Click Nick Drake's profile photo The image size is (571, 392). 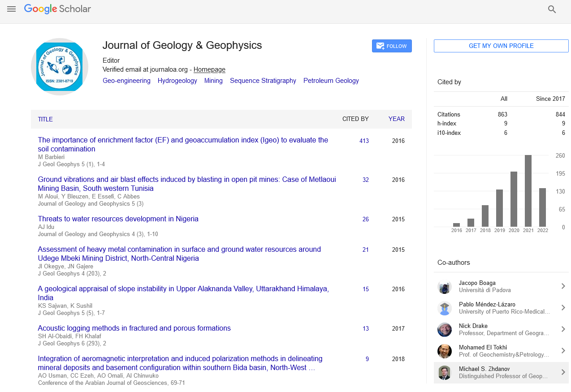pos(445,330)
